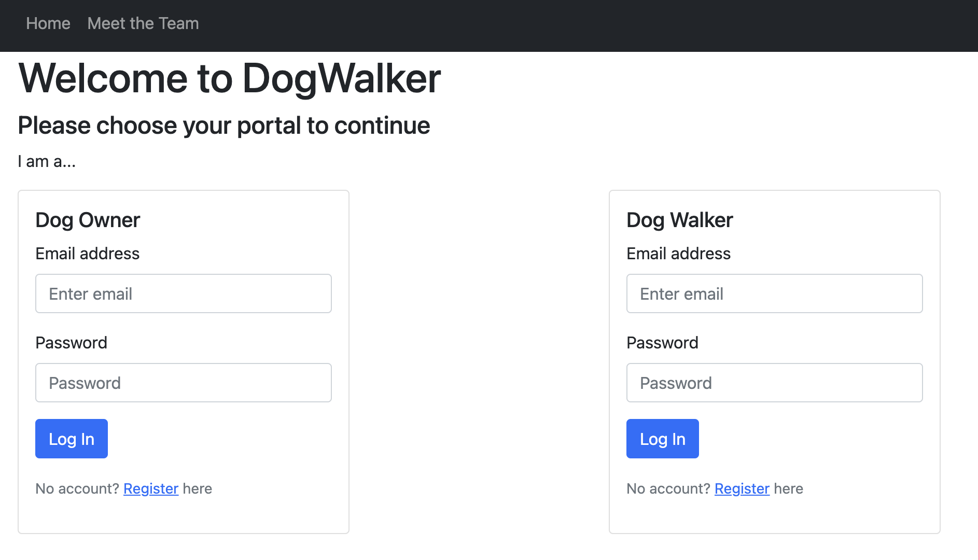Click the Welcome to DogWalker heading

230,78
